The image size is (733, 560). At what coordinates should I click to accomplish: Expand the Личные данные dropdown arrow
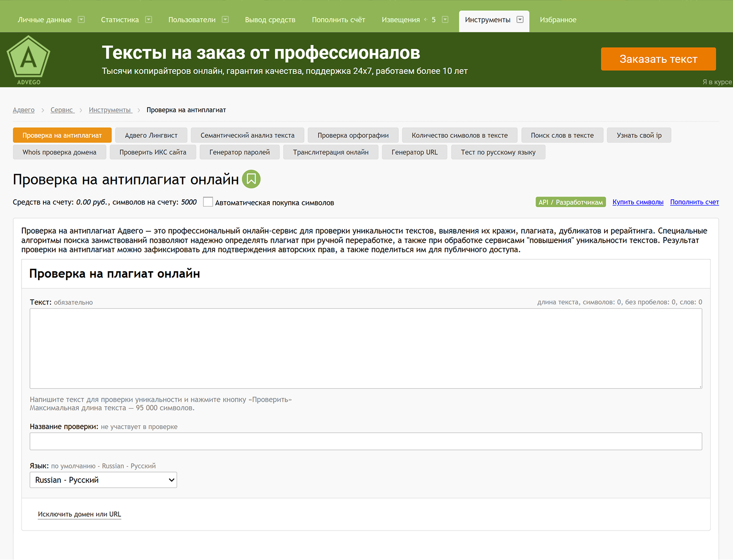click(81, 20)
